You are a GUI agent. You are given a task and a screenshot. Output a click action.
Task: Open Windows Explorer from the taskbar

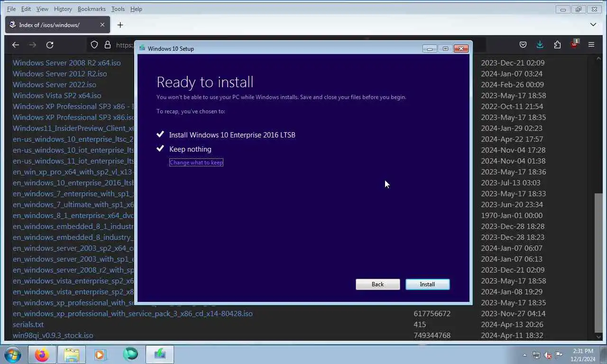tap(71, 355)
